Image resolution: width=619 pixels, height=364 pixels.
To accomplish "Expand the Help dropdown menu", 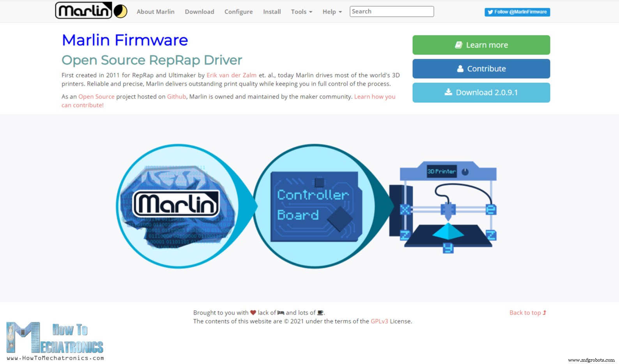I will tap(332, 12).
